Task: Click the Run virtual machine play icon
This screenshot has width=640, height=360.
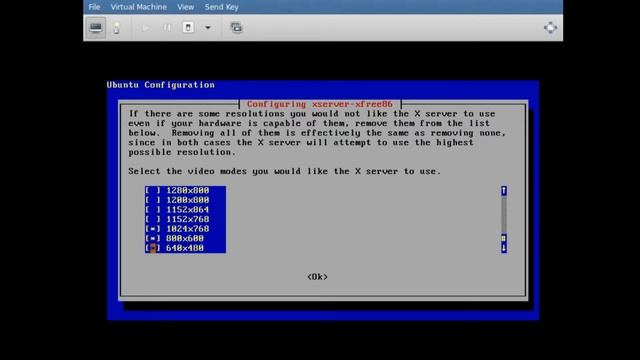Action: 145,28
